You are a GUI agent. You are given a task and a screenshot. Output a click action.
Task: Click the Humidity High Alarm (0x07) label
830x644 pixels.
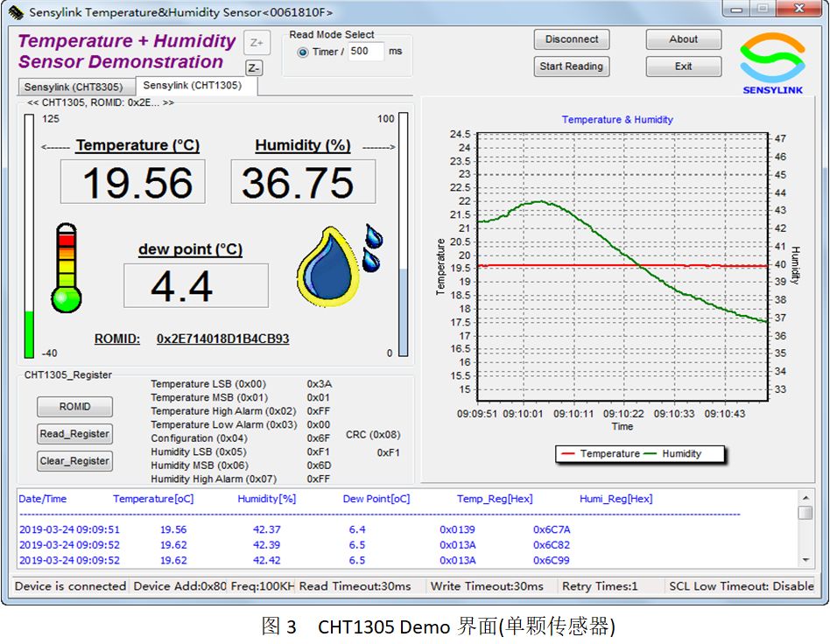click(x=214, y=479)
